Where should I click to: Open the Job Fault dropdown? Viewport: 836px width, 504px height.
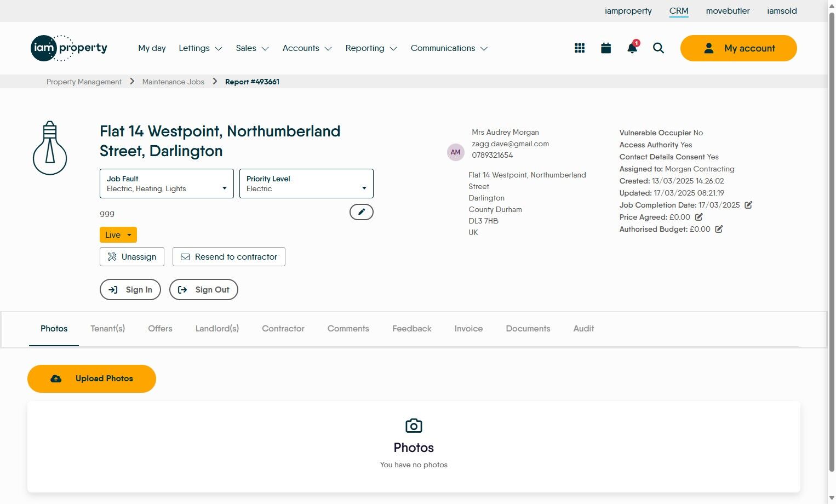coord(167,184)
